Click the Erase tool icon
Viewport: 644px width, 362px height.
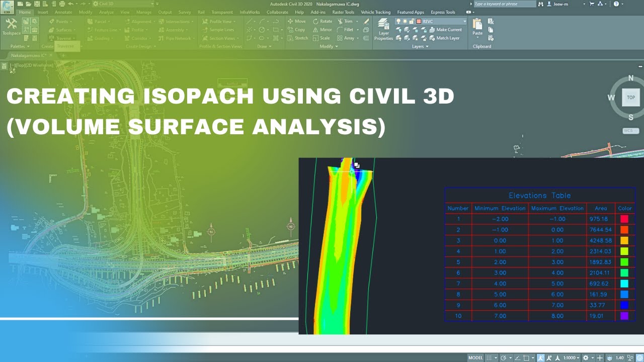coord(366,21)
